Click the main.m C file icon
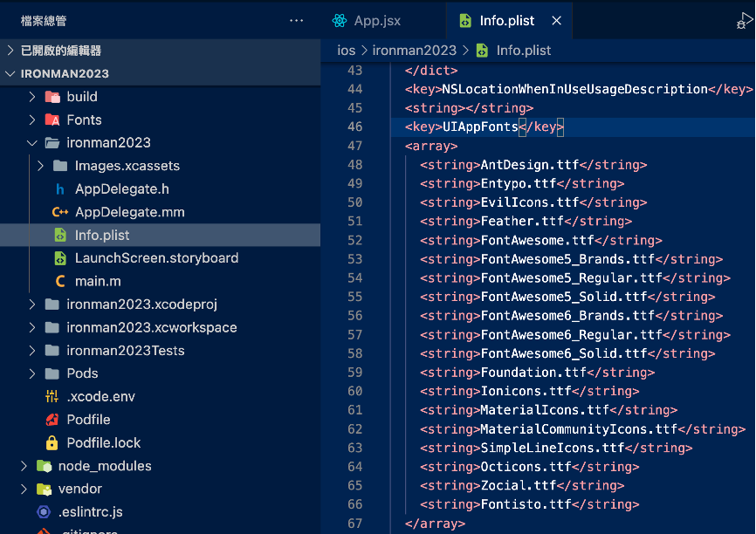This screenshot has height=534, width=756. pos(59,281)
